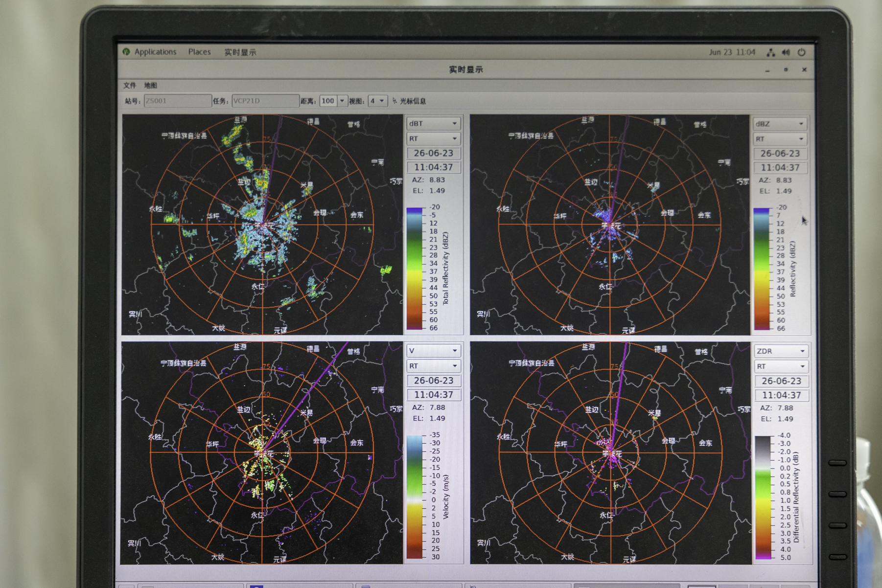Click the ZDR panel date 26-06-23
Viewport: 882px width, 588px height.
click(x=781, y=381)
